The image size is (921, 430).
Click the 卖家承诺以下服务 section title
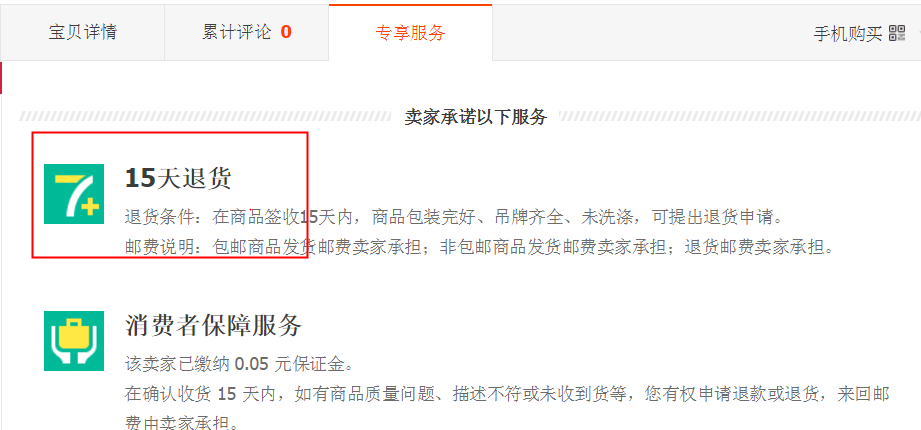pos(476,117)
